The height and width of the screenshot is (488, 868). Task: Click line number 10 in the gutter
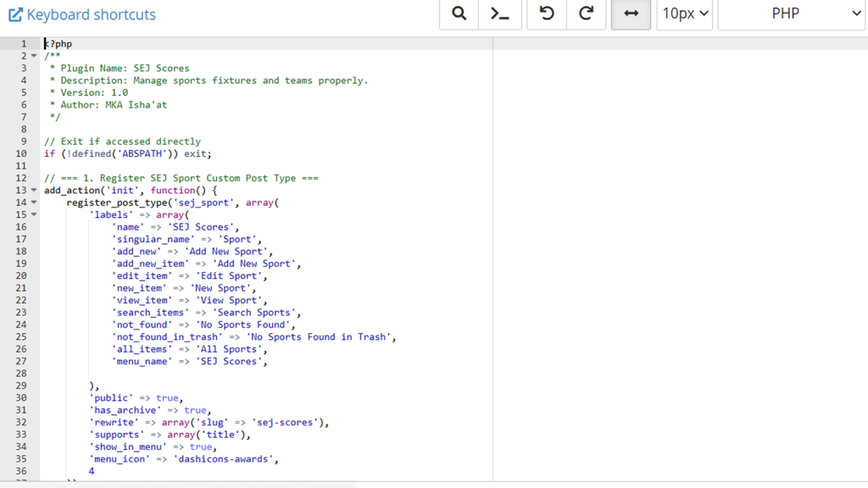pyautogui.click(x=21, y=153)
